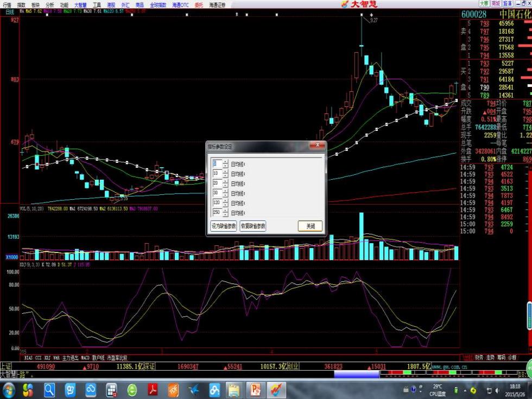Open the Windows Start menu
This screenshot has height=399, width=532.
coord(8,390)
